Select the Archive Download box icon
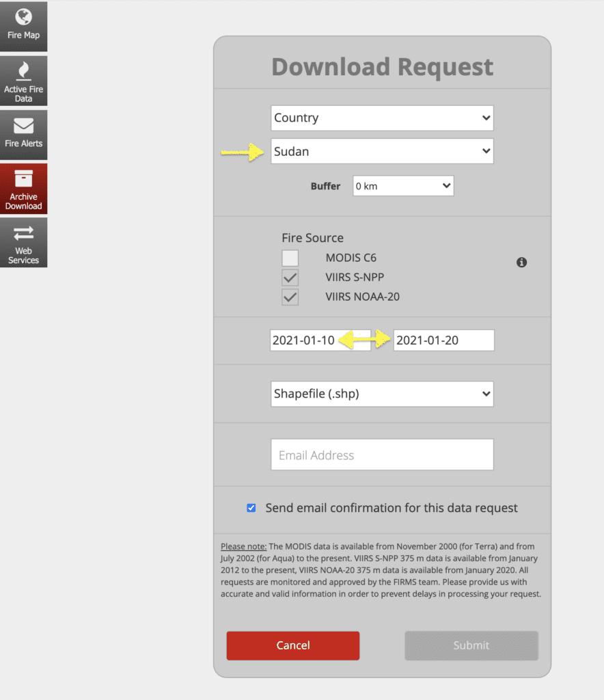Image resolution: width=604 pixels, height=700 pixels. tap(24, 178)
